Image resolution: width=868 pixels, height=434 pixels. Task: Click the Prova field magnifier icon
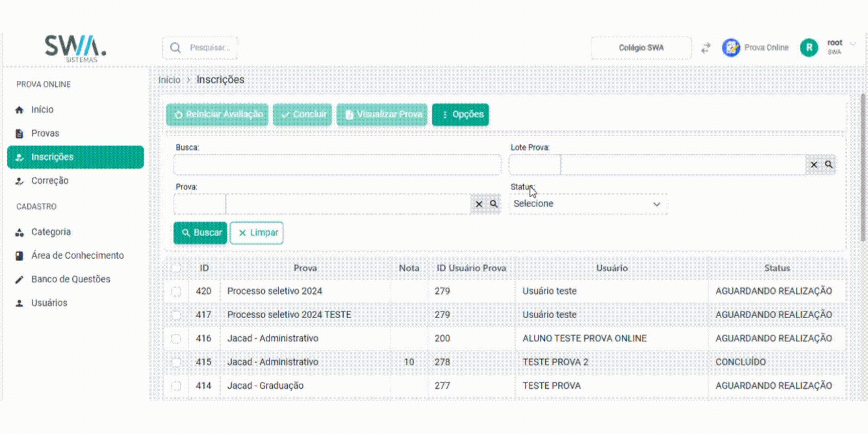[x=494, y=204]
